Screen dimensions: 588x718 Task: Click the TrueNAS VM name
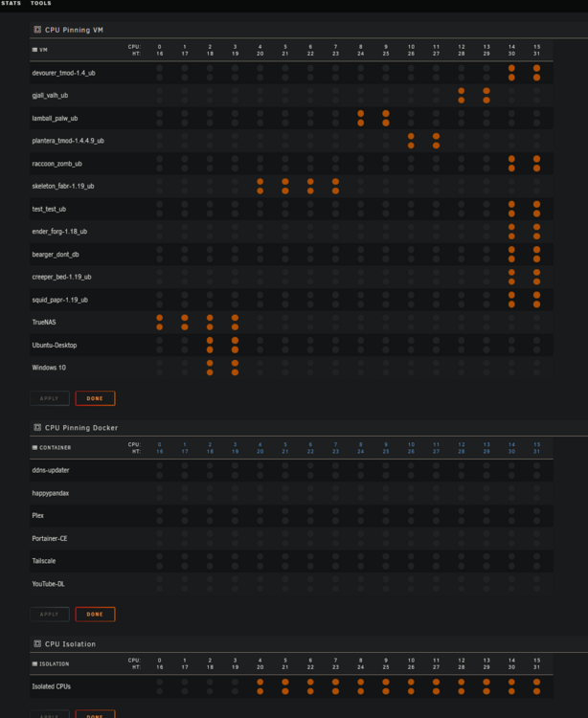44,322
